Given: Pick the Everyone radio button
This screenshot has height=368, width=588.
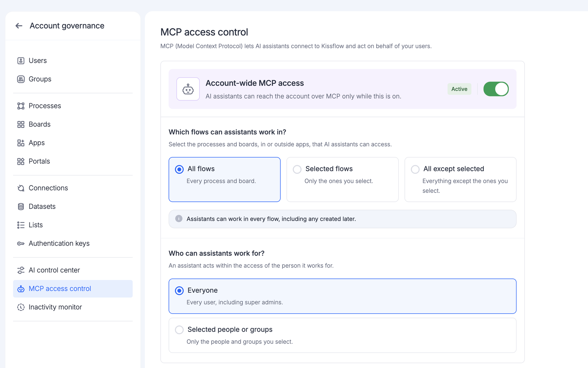Looking at the screenshot, I should [179, 290].
